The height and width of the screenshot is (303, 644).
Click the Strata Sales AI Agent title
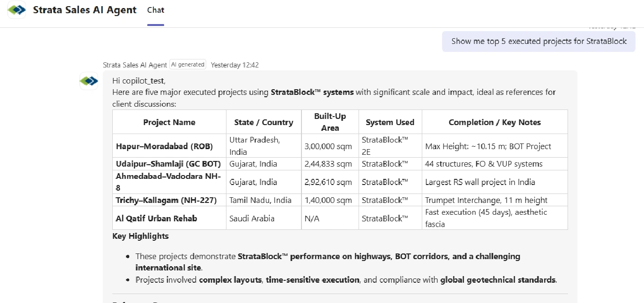tap(85, 10)
